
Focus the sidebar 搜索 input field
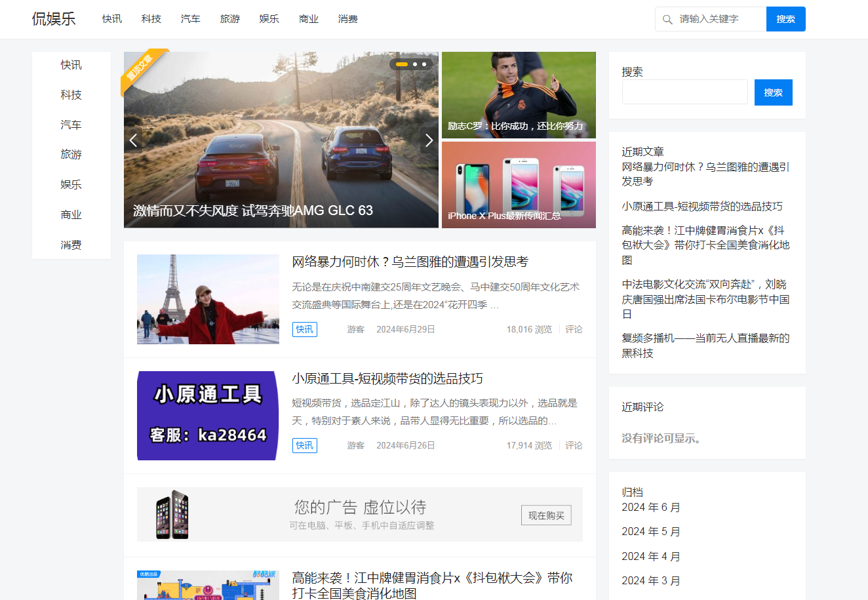[x=685, y=92]
